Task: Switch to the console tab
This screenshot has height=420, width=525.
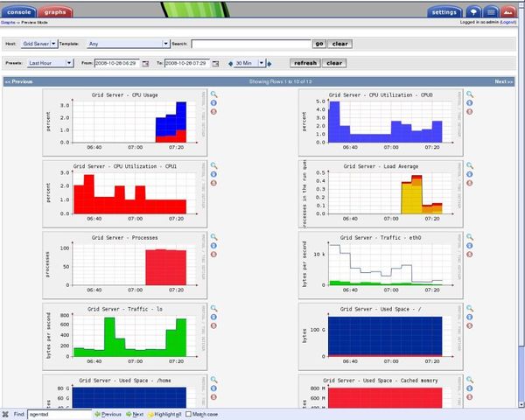Action: point(19,13)
